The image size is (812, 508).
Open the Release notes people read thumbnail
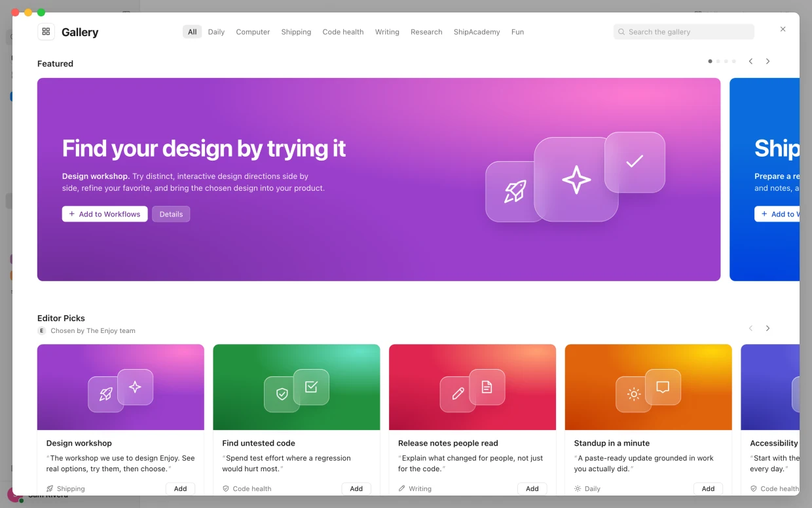click(x=472, y=387)
